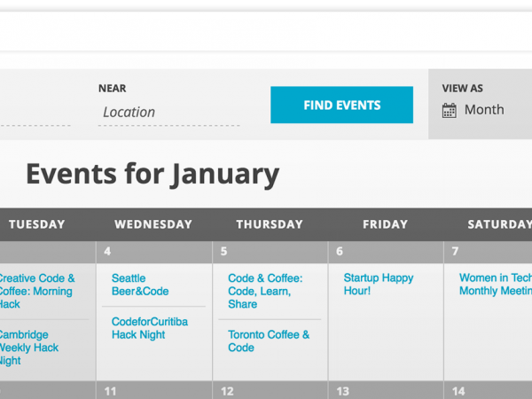Click the Find Events button
This screenshot has width=532, height=399.
[x=341, y=105]
